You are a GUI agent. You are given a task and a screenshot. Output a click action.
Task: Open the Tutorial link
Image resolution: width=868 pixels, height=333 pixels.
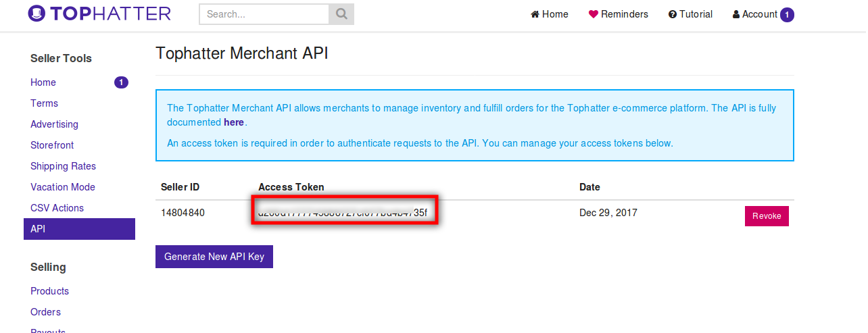tap(690, 14)
